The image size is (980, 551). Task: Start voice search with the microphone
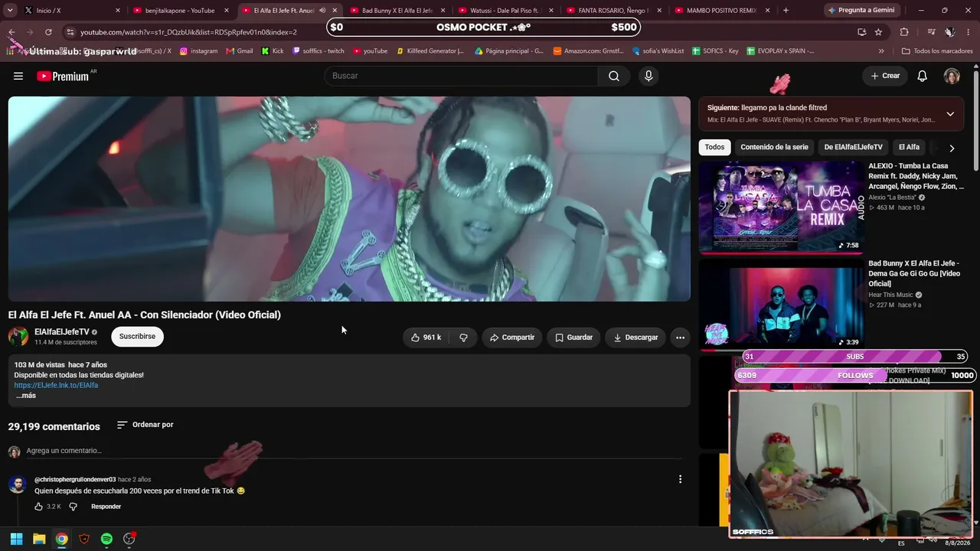[x=648, y=76]
